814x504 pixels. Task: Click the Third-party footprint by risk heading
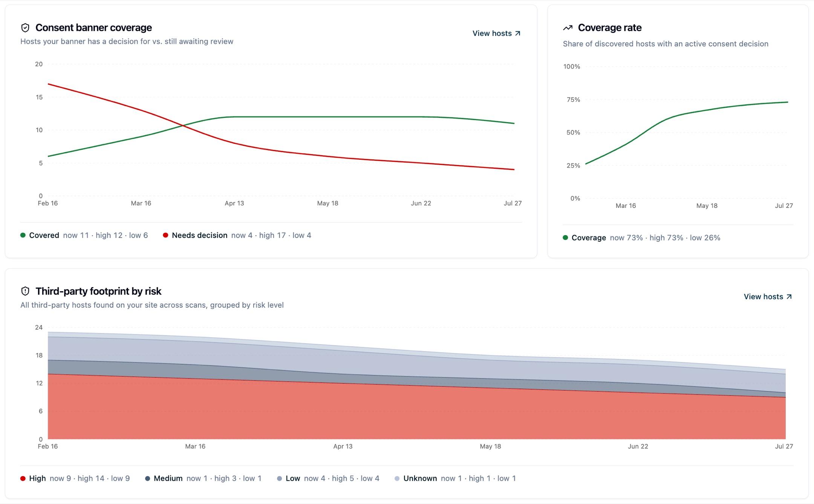(x=98, y=291)
